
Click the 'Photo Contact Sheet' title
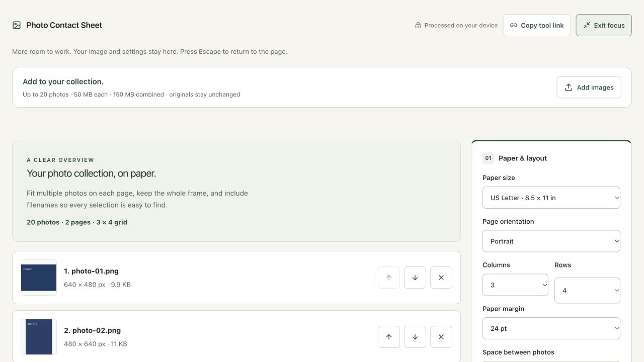[x=64, y=25]
